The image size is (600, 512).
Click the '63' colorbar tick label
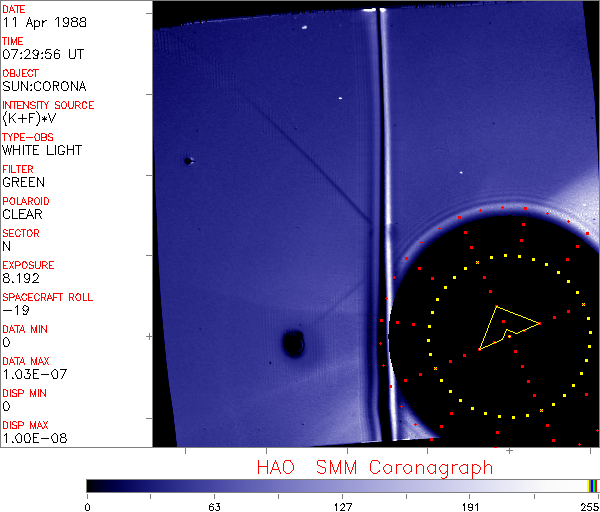point(213,505)
